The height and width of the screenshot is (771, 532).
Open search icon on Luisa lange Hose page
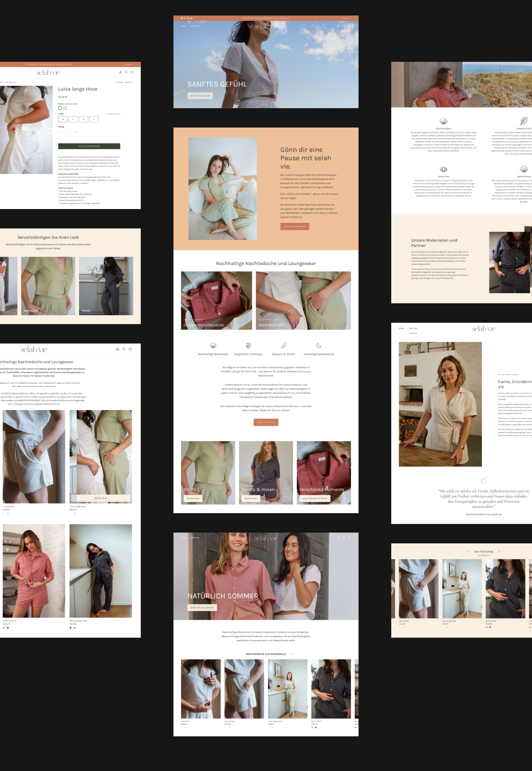(x=126, y=72)
